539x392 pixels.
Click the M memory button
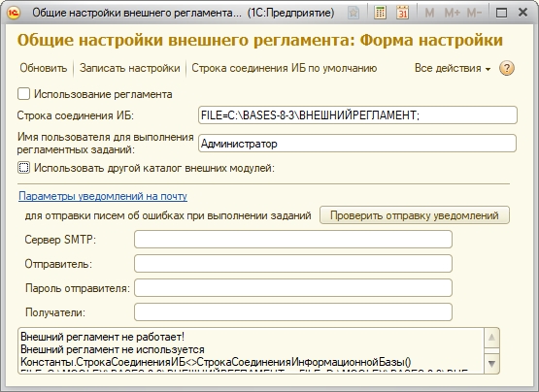[x=429, y=13]
